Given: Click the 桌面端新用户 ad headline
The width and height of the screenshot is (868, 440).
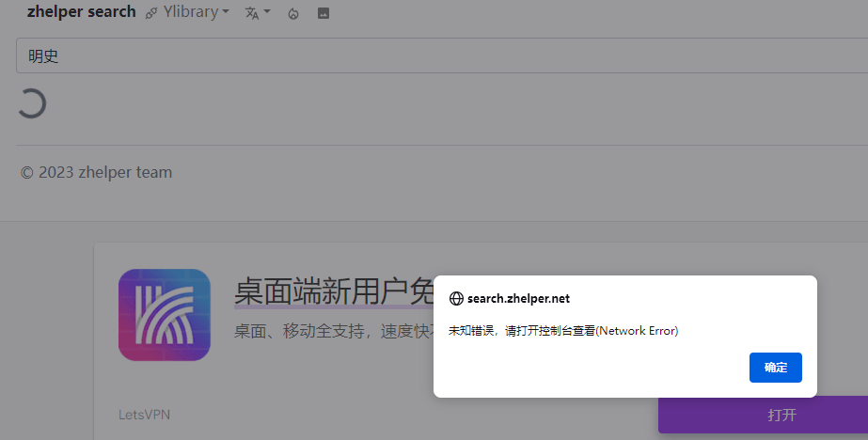Looking at the screenshot, I should tap(334, 291).
